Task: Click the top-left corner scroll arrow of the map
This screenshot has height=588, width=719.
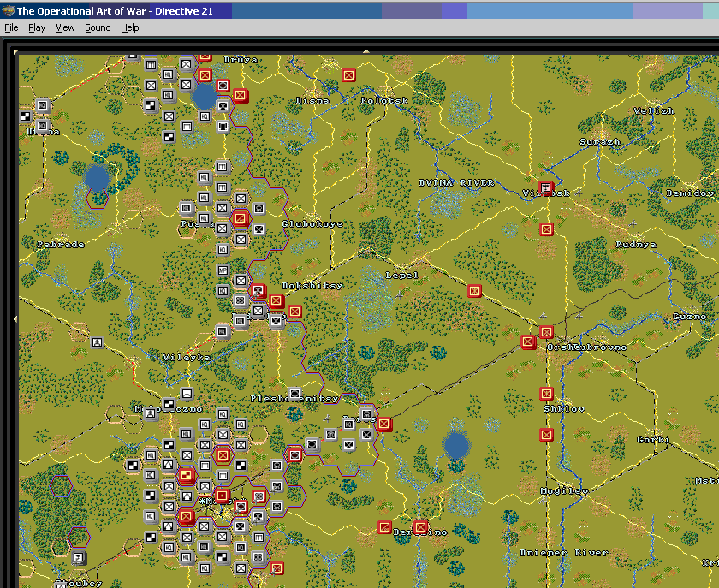Action: click(x=16, y=52)
